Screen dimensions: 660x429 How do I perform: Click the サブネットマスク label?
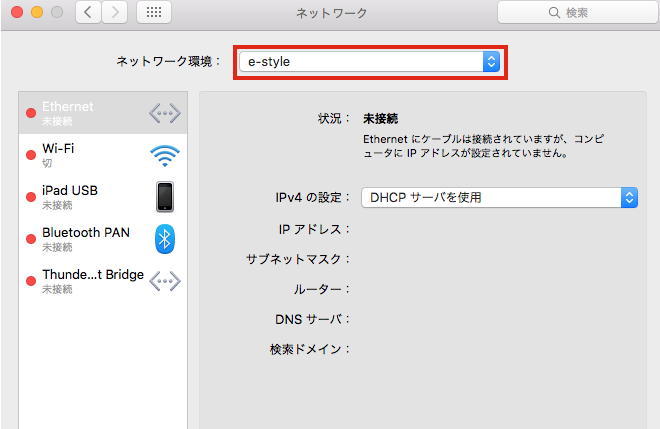pos(298,259)
